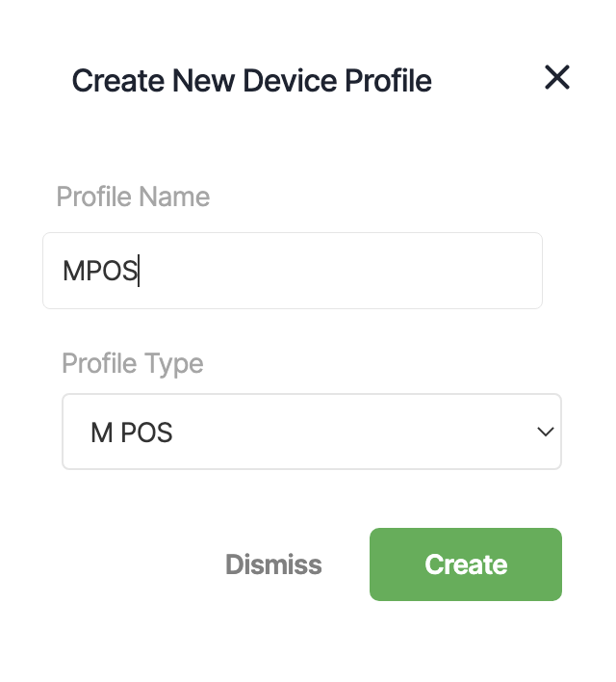This screenshot has height=682, width=616.
Task: Dismiss the dialog with the cross icon
Action: [x=557, y=77]
